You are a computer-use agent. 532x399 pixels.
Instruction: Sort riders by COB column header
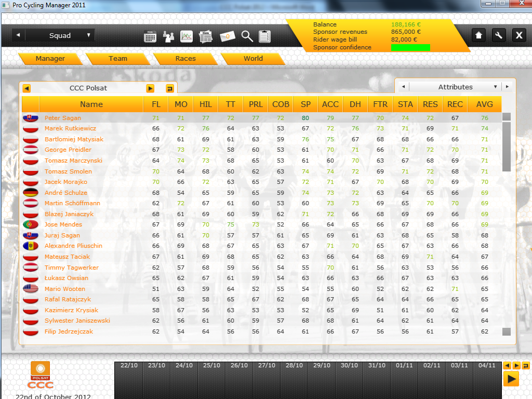(x=281, y=104)
